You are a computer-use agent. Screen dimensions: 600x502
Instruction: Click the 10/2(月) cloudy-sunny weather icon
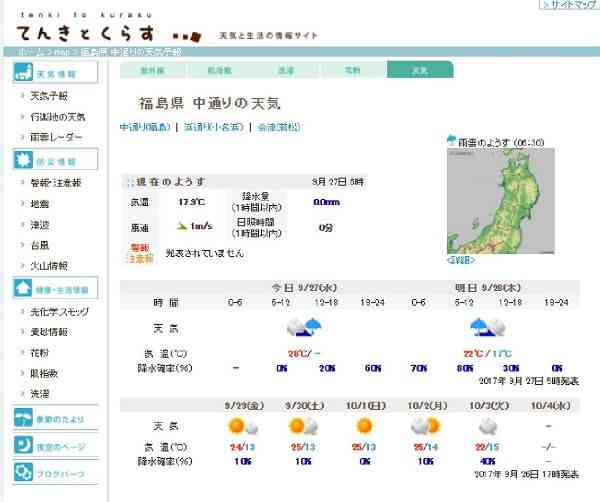click(x=426, y=426)
